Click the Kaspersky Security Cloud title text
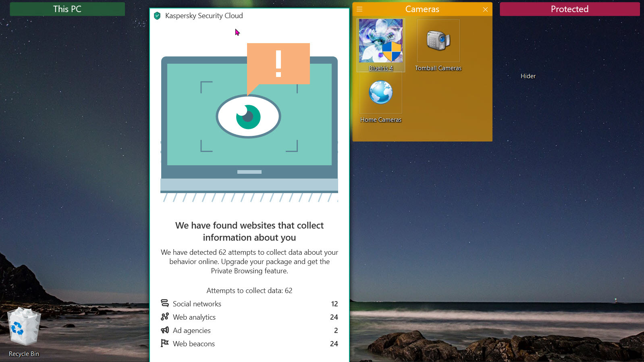644x362 pixels. click(204, 16)
